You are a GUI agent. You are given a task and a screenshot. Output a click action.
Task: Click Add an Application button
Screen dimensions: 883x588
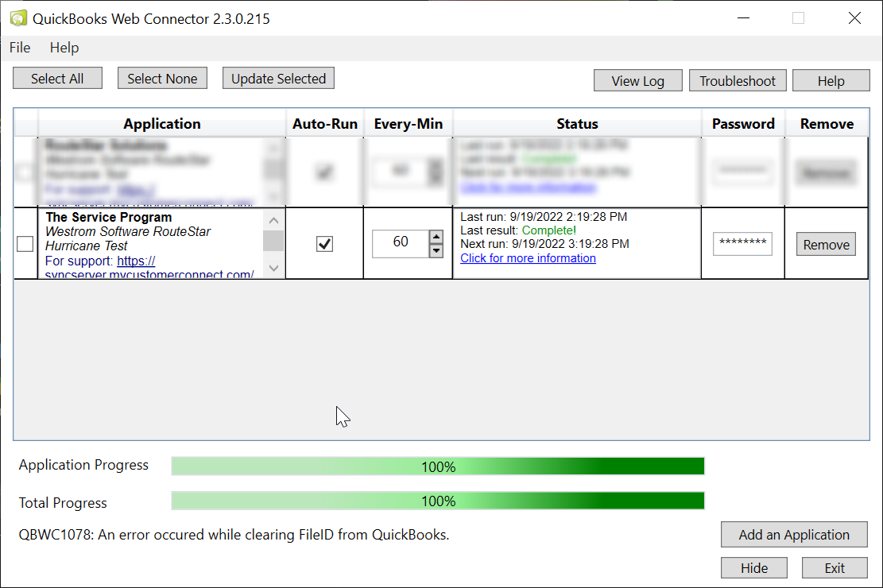click(x=794, y=535)
